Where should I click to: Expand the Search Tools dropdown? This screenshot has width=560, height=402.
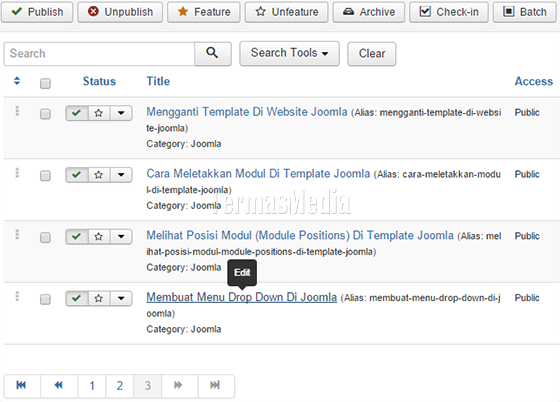coord(289,53)
